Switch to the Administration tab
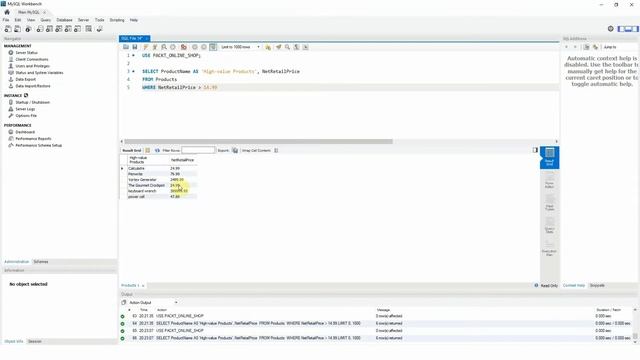640x360 pixels. pos(16,262)
